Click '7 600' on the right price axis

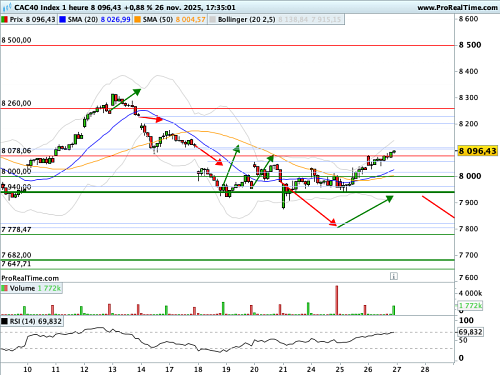[468, 278]
